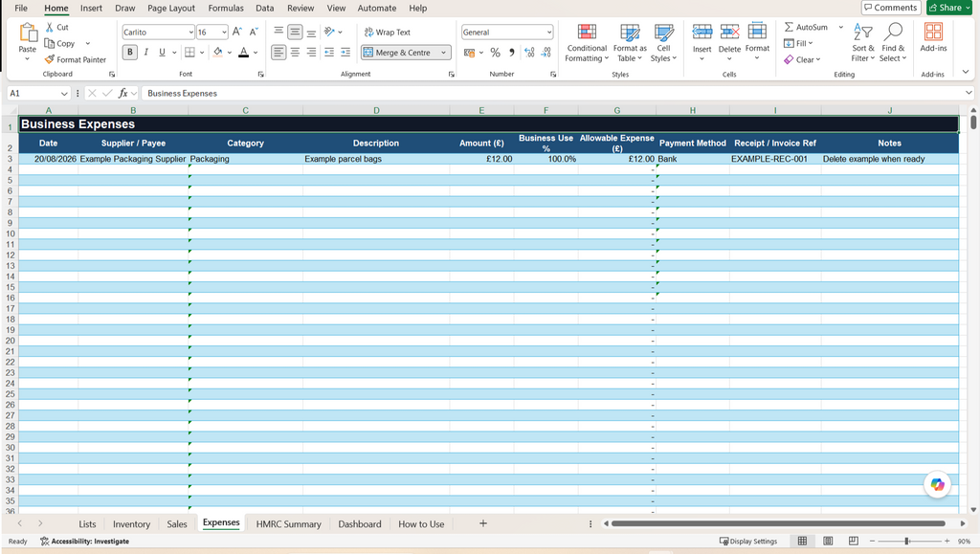Click the insert function fx icon

[123, 93]
